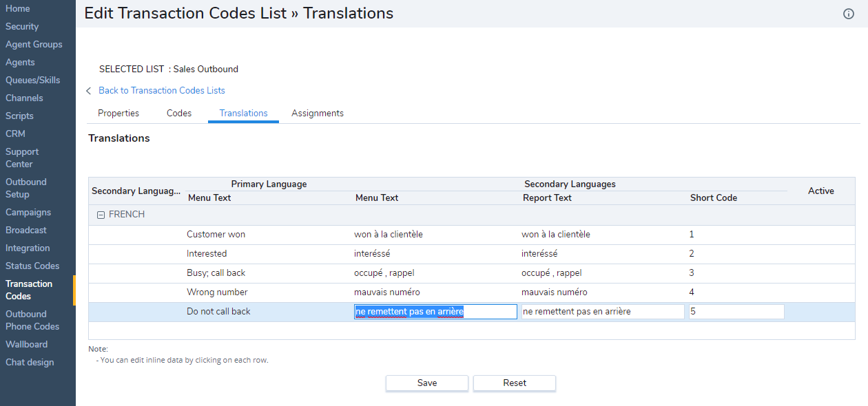868x406 pixels.
Task: Select the Translations tab
Action: coord(243,113)
